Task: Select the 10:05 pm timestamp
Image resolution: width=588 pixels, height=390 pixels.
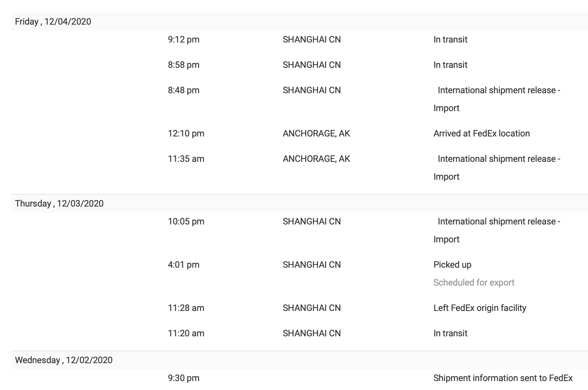Action: (186, 221)
